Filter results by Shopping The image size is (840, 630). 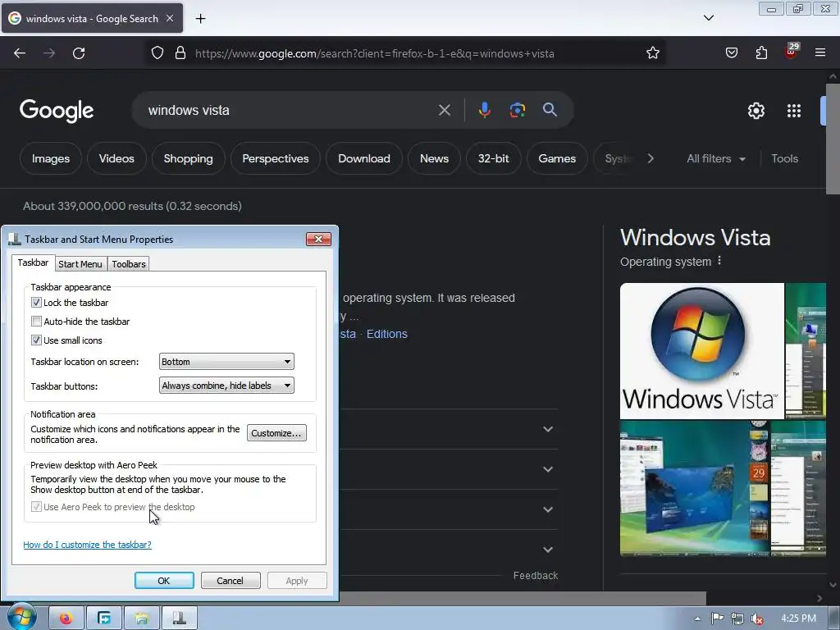point(188,158)
